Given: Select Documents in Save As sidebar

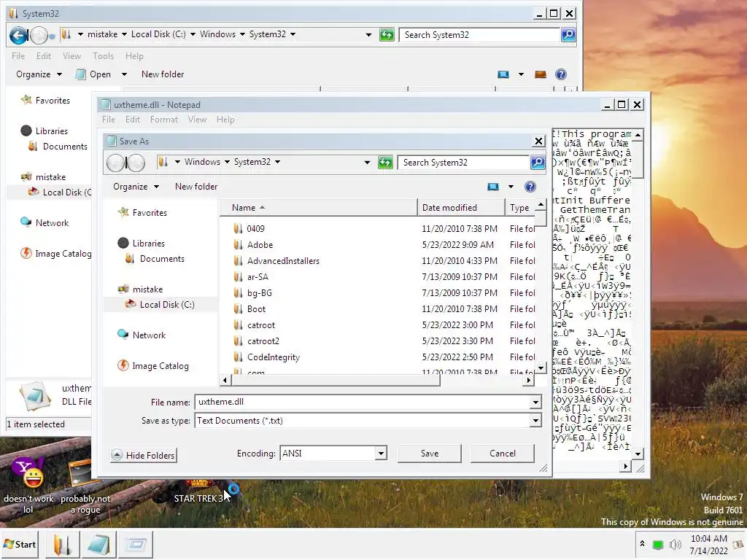Looking at the screenshot, I should [162, 259].
